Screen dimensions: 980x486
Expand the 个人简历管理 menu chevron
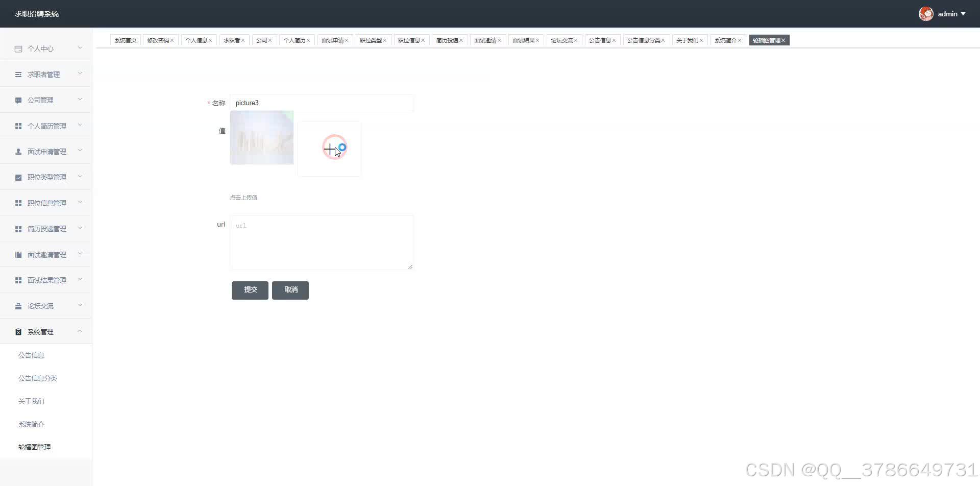tap(80, 125)
